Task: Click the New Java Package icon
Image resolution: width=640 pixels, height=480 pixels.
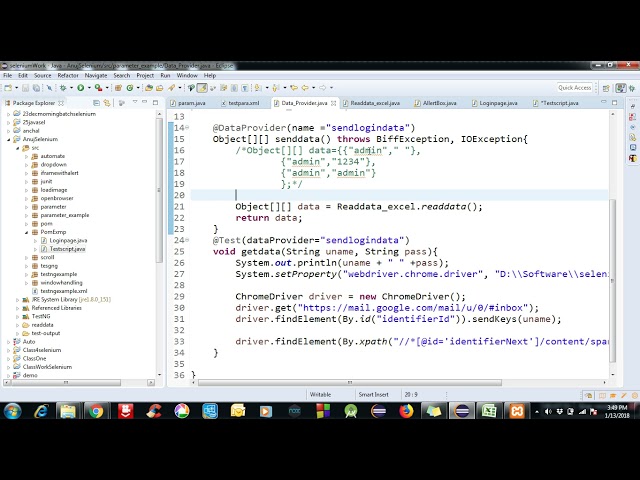Action: [118, 88]
